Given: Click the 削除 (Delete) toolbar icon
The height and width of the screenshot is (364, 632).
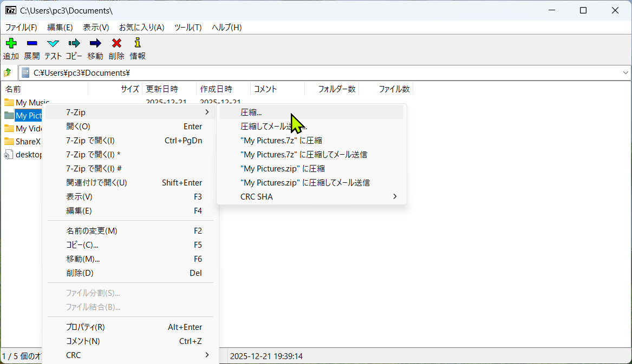Looking at the screenshot, I should (116, 49).
